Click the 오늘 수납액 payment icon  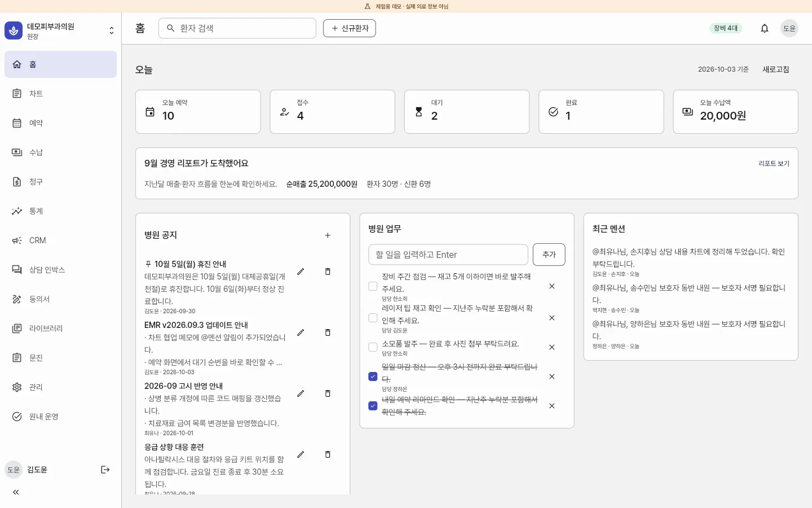[688, 112]
